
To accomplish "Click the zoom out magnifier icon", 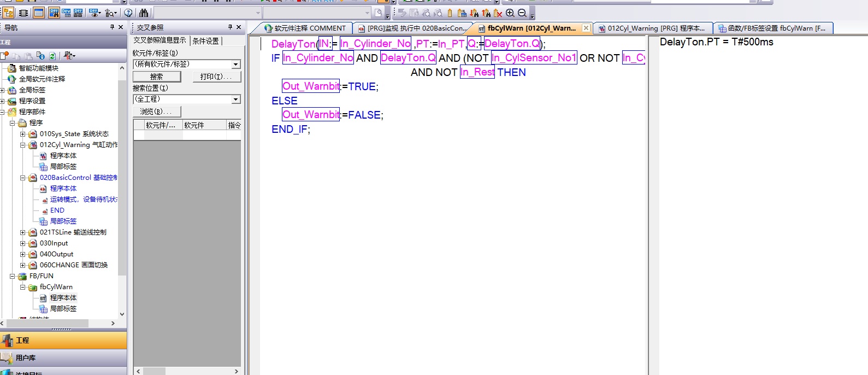I will (x=522, y=13).
